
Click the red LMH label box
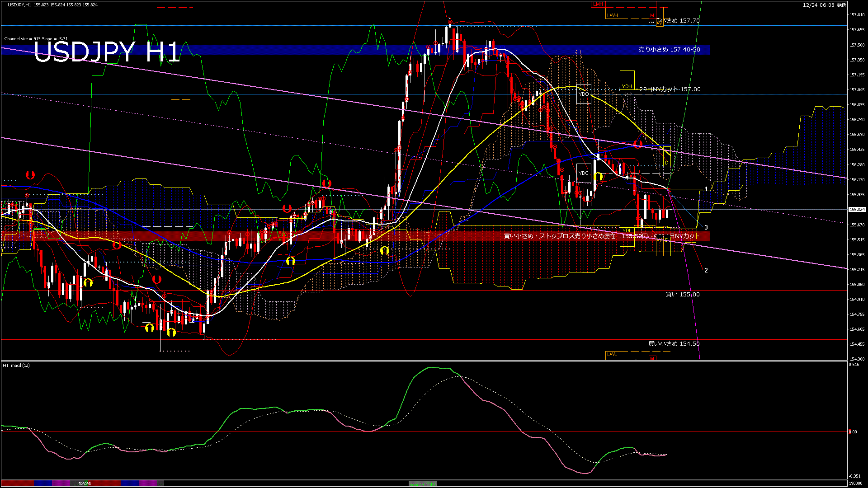[598, 4]
